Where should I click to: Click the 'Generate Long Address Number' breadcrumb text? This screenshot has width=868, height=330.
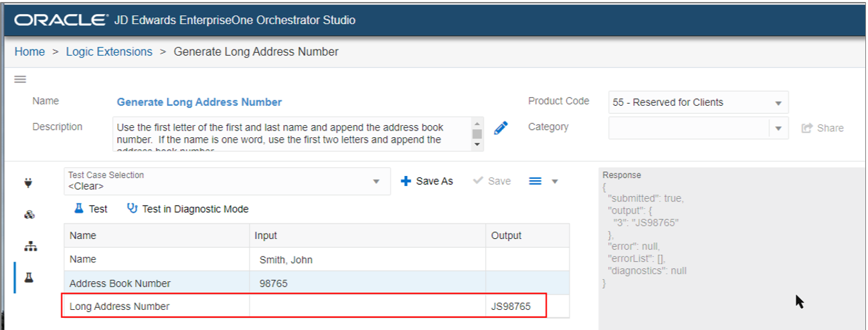(x=256, y=52)
